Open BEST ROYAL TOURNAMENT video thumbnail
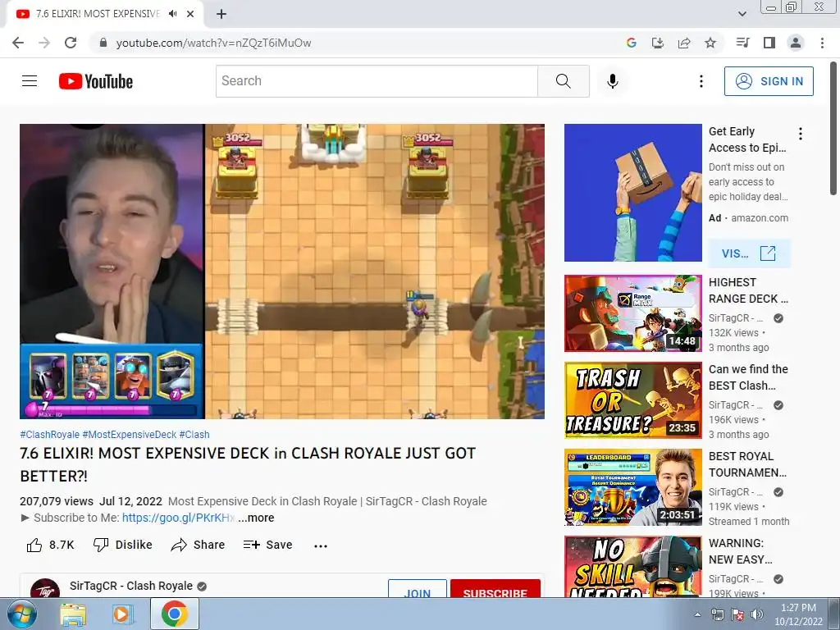Image resolution: width=840 pixels, height=630 pixels. (632, 487)
